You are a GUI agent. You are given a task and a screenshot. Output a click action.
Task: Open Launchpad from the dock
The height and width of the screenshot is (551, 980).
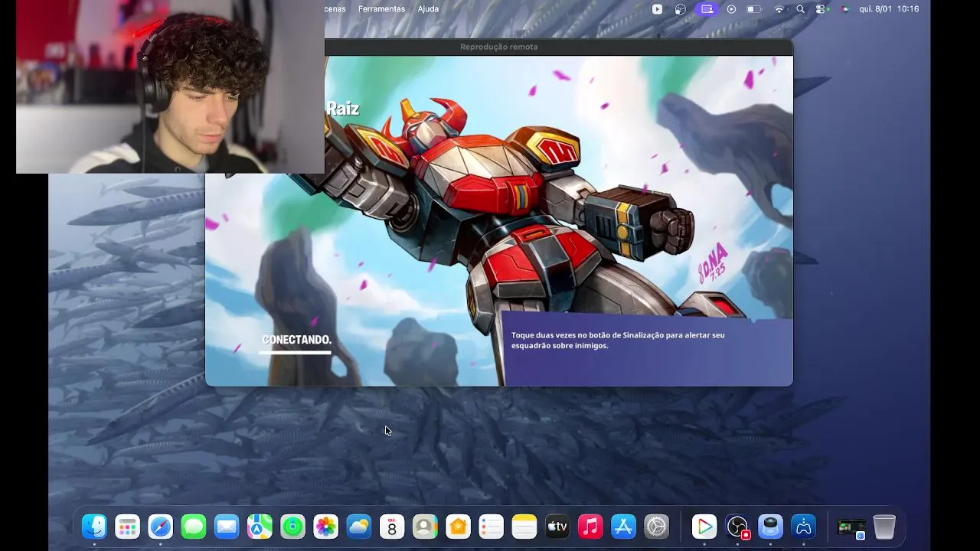tap(128, 527)
